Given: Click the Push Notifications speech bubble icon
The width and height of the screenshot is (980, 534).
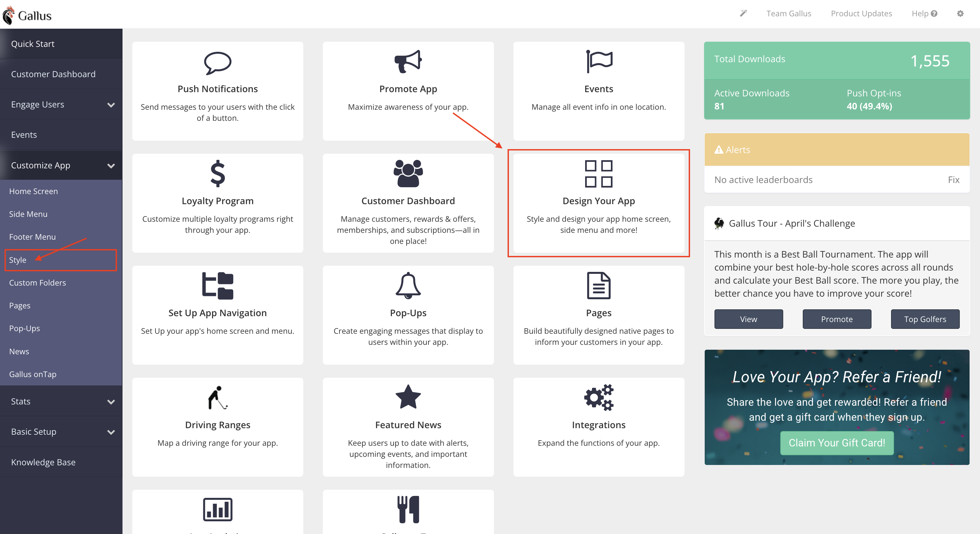Looking at the screenshot, I should coord(218,63).
